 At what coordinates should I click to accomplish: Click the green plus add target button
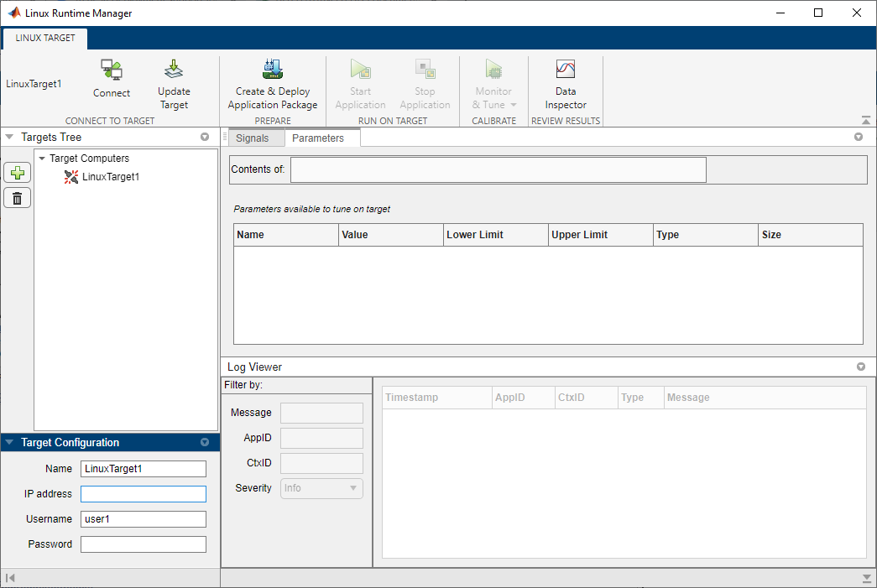(x=18, y=173)
